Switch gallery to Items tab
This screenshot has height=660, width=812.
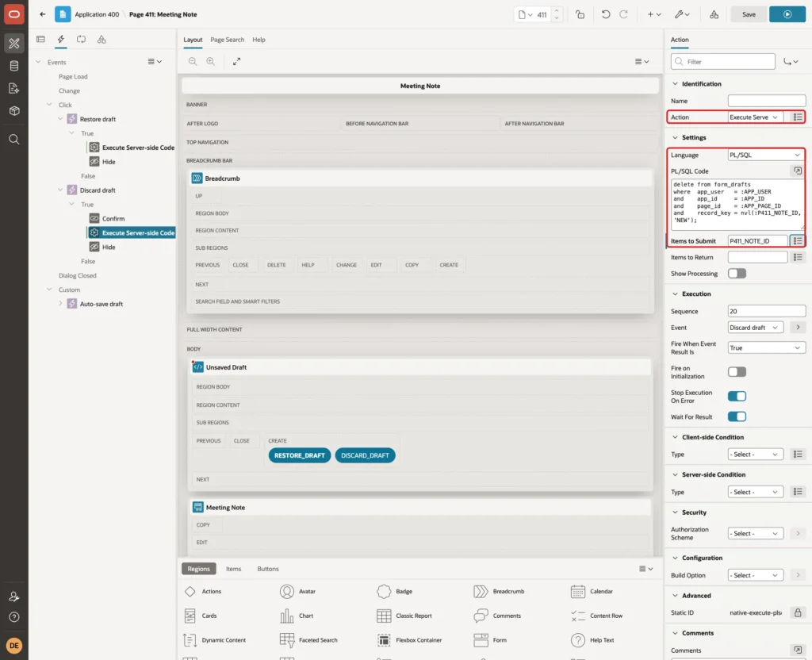click(234, 569)
